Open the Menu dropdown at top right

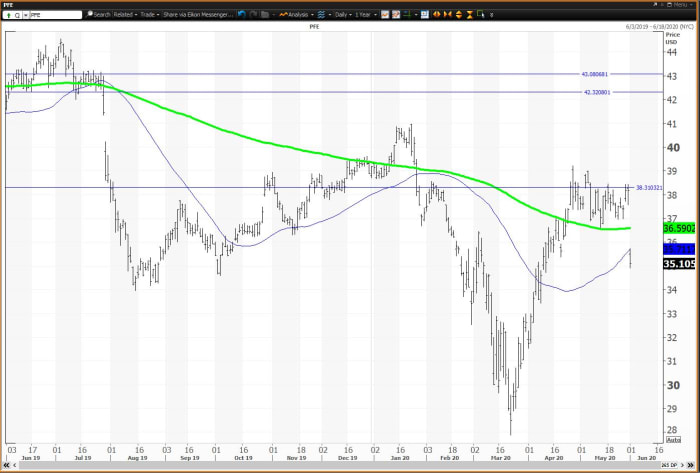[x=681, y=4]
